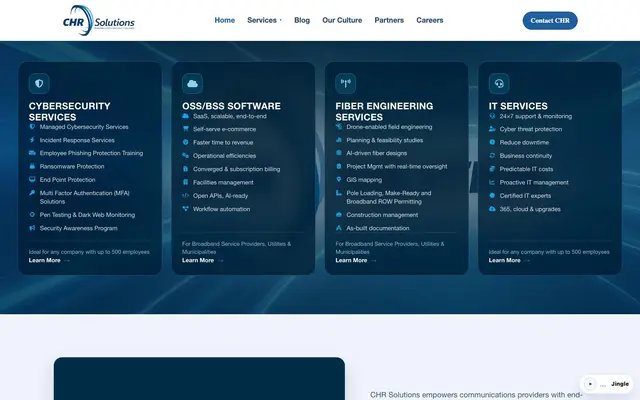Click building icon beside Facilities management
The image size is (640, 400).
tap(185, 182)
